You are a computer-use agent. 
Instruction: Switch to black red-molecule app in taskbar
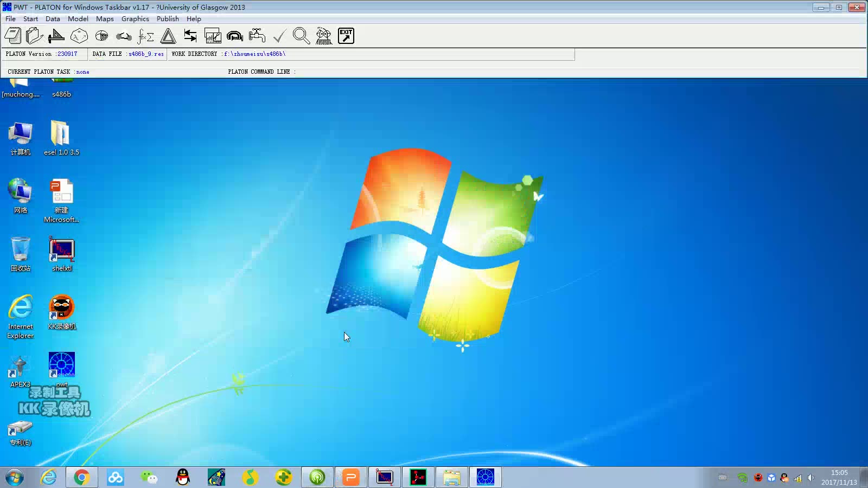pos(418,477)
